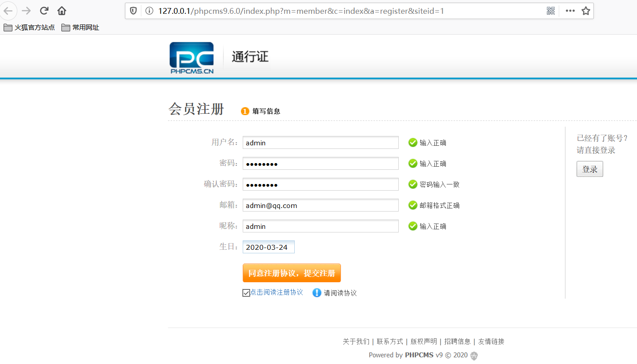637x364 pixels.
Task: Click the 请直接登录 text
Action: pos(596,150)
